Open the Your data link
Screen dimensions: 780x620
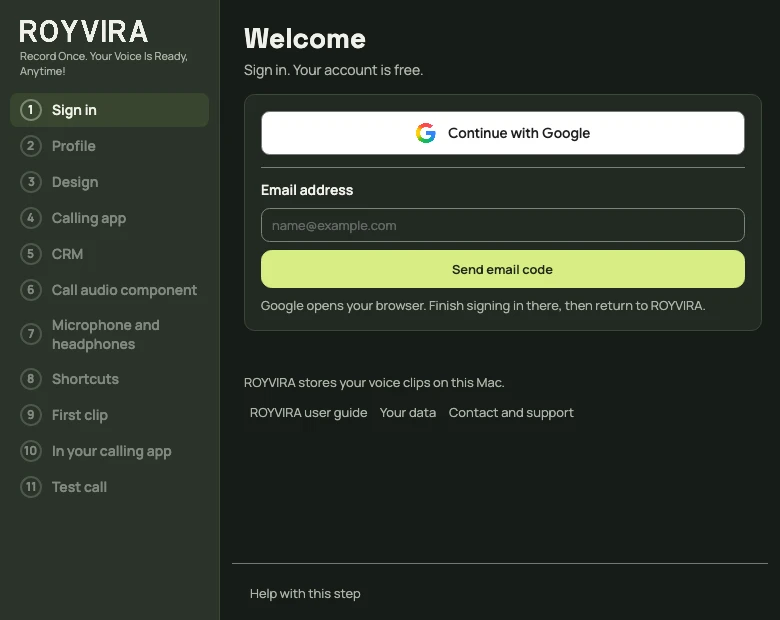point(408,413)
